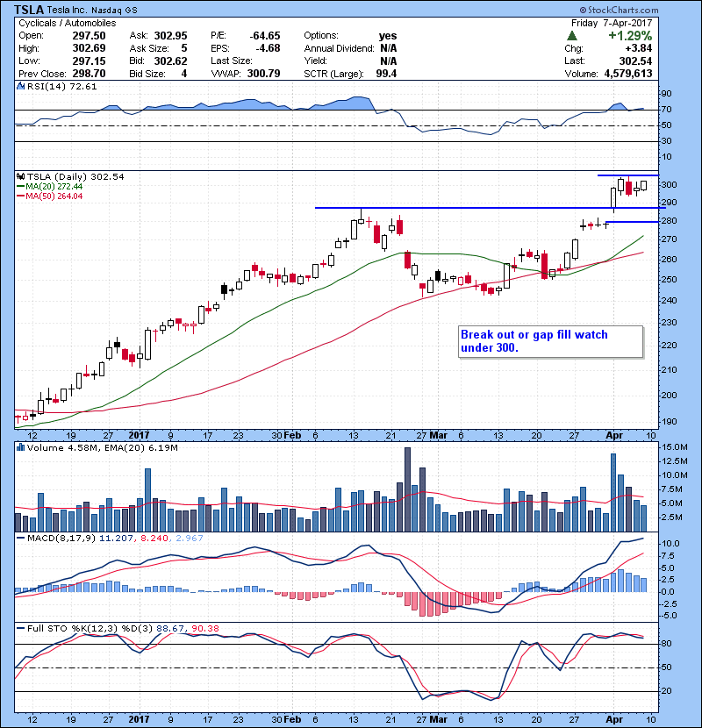The height and width of the screenshot is (728, 702).
Task: Select the Last price 302.54 in header
Action: tap(635, 61)
